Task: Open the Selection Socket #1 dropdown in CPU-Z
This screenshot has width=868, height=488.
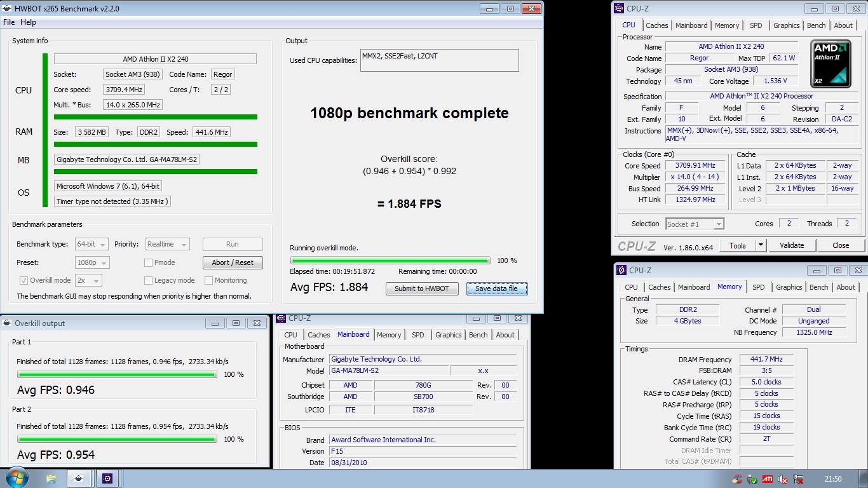Action: point(695,224)
